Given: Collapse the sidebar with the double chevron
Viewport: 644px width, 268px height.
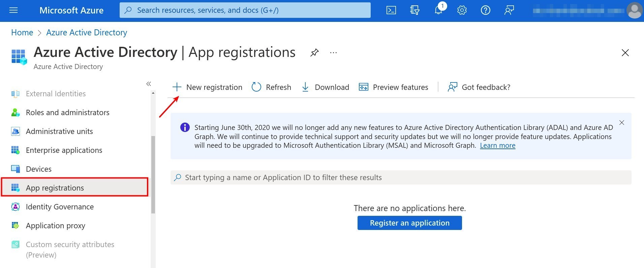Looking at the screenshot, I should point(149,84).
